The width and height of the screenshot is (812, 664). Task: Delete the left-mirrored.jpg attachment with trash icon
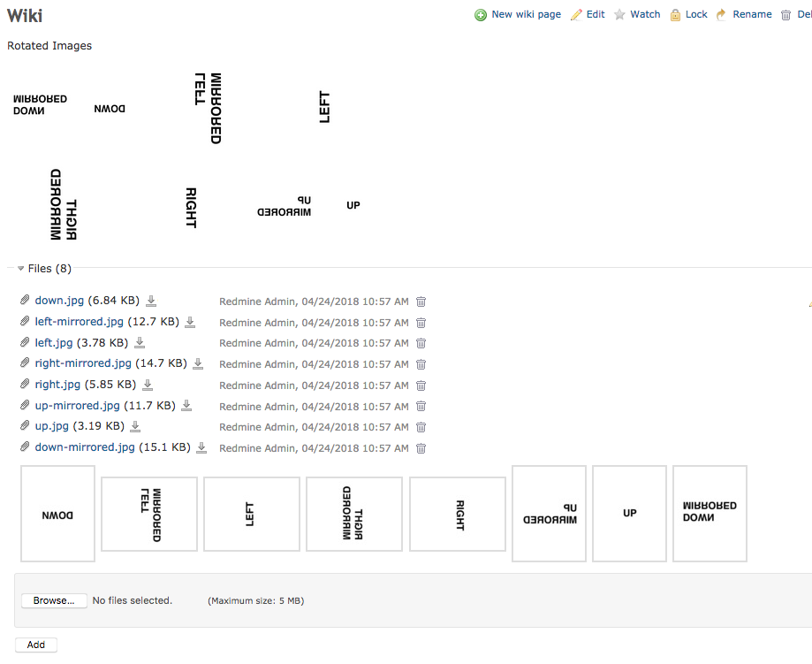421,323
